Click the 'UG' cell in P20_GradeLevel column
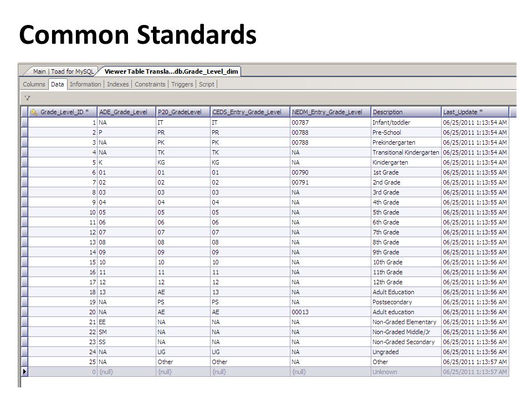This screenshot has width=532, height=399. pyautogui.click(x=183, y=352)
